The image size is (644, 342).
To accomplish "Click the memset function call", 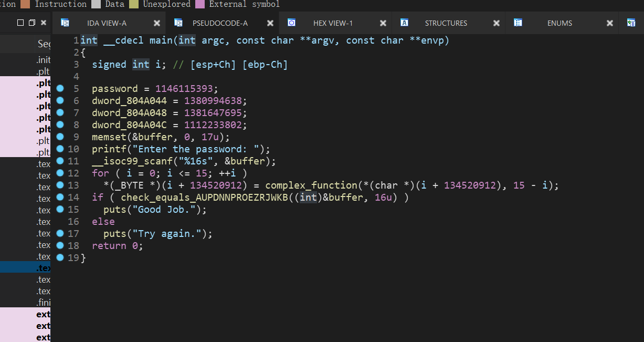I will click(x=109, y=137).
